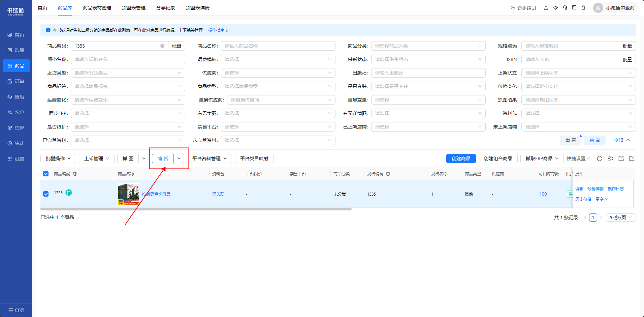Open the notification bell
The width and height of the screenshot is (644, 317).
pos(583,8)
